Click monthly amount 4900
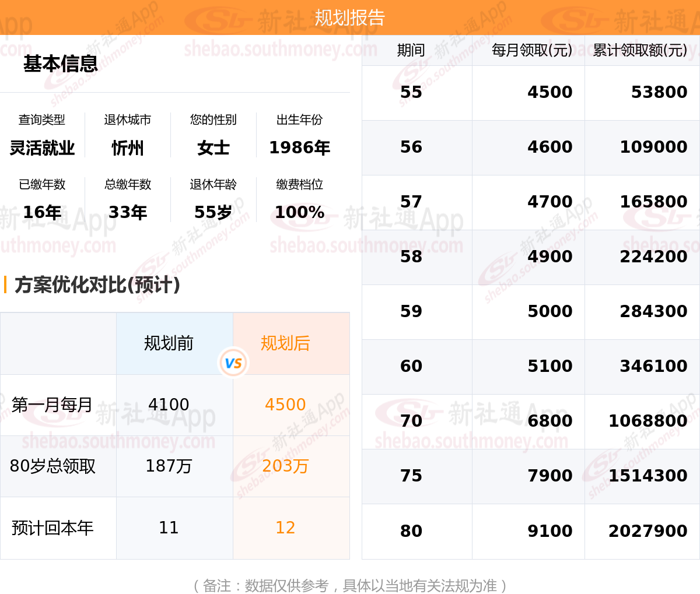 pos(550,256)
